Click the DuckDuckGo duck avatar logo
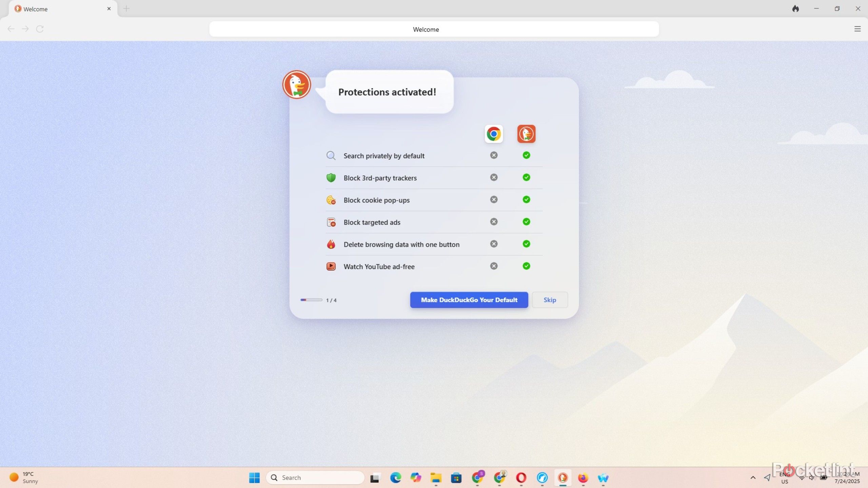Screen dimensions: 868x488 click(297, 84)
